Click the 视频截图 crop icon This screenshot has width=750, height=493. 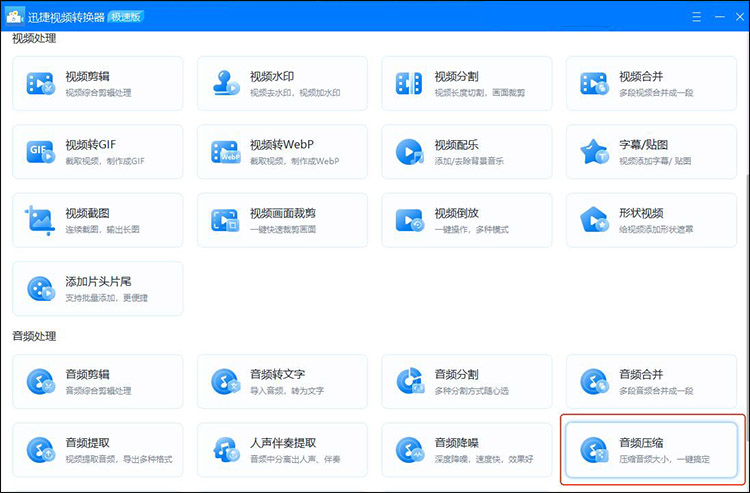click(x=40, y=220)
